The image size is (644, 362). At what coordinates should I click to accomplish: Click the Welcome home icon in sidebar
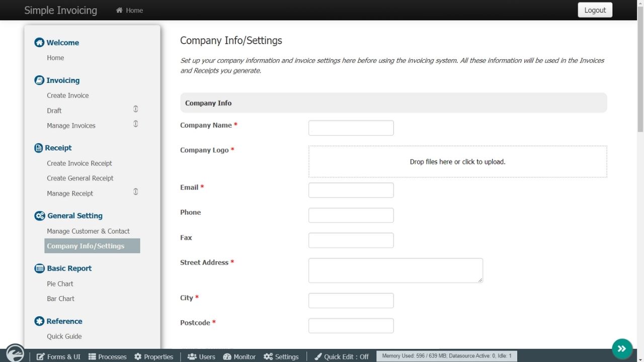(x=39, y=43)
